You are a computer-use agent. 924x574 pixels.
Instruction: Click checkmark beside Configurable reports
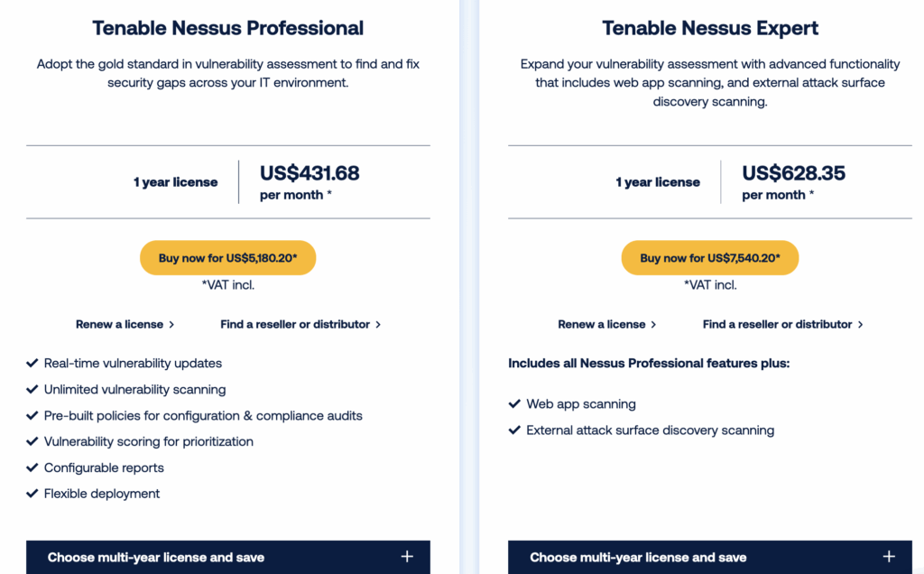click(x=32, y=468)
